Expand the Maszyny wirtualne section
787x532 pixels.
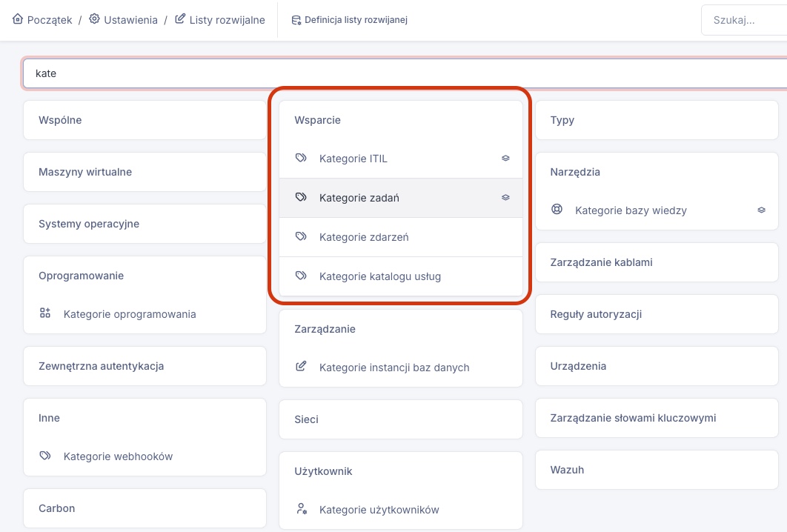pos(145,172)
